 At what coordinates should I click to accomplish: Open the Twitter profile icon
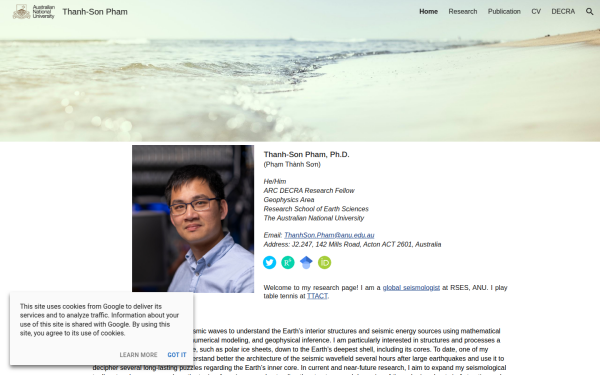pos(269,262)
